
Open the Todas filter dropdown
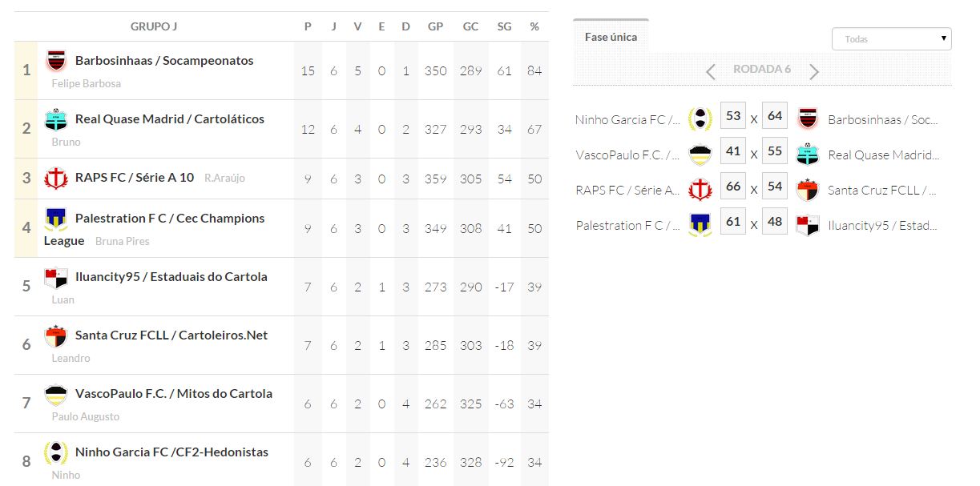pyautogui.click(x=891, y=38)
